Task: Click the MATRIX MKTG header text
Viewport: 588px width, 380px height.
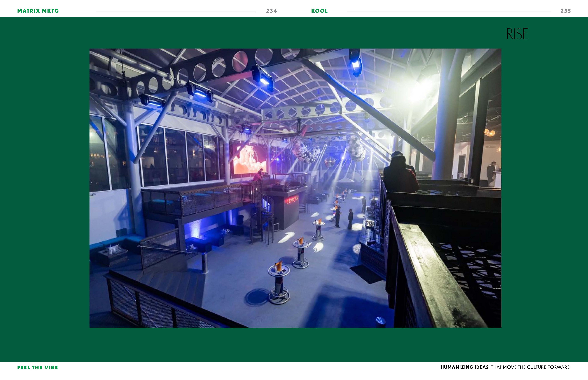Action: coord(38,11)
